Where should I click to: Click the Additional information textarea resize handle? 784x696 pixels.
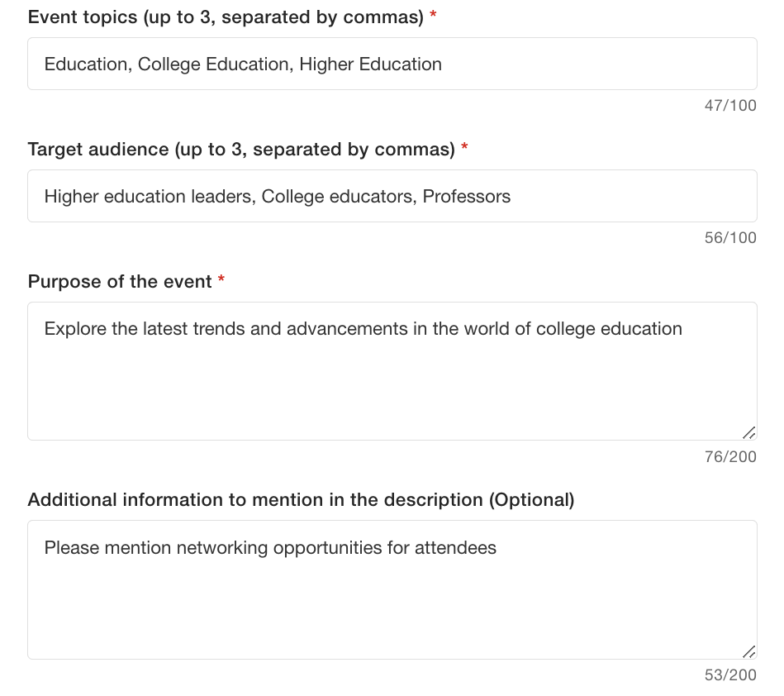point(748,651)
